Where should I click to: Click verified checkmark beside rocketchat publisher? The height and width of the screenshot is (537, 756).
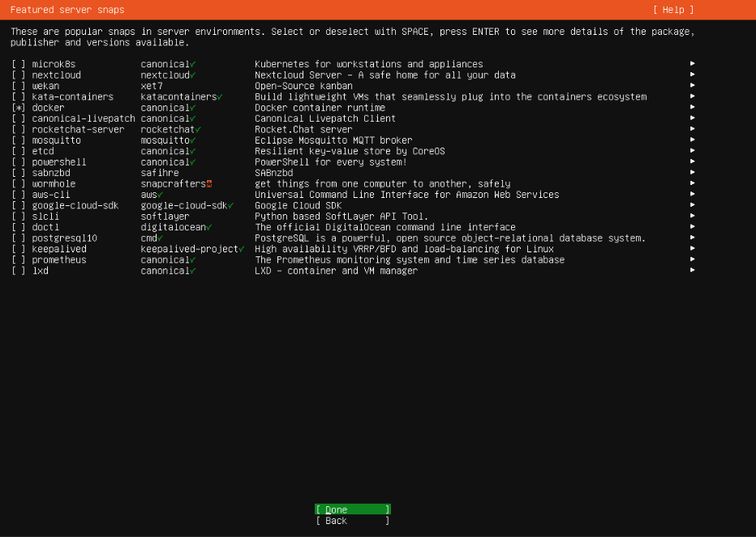tap(198, 129)
